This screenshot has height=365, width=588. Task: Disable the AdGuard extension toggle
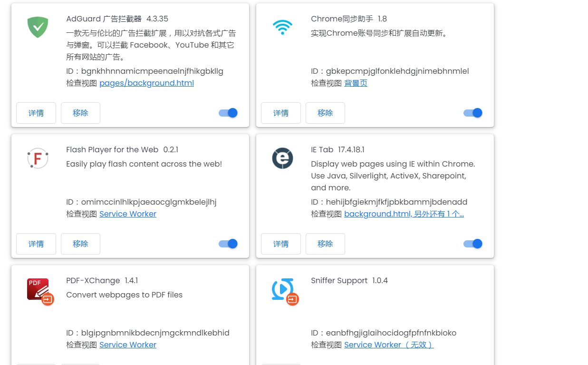pos(228,113)
